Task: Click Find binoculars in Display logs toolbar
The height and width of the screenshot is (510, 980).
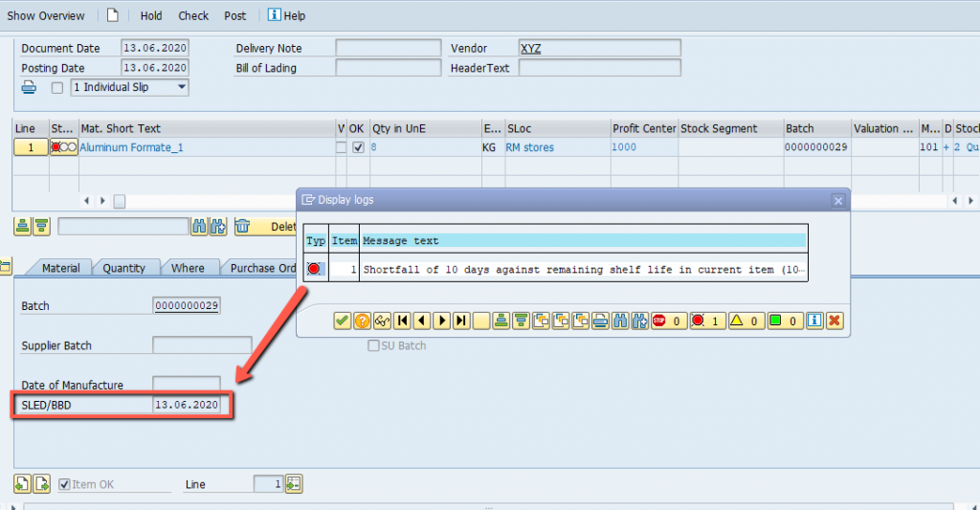Action: 620,322
